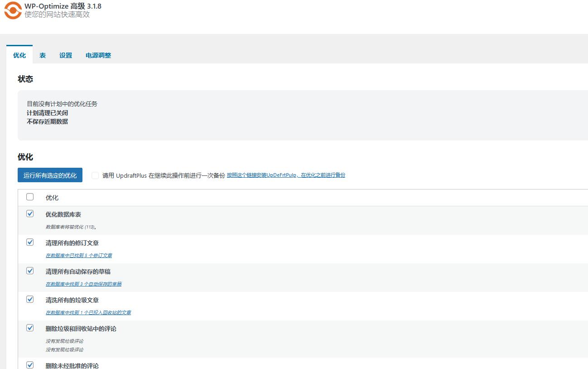Click the 优化数据库表 row title
The image size is (588, 369).
[63, 214]
